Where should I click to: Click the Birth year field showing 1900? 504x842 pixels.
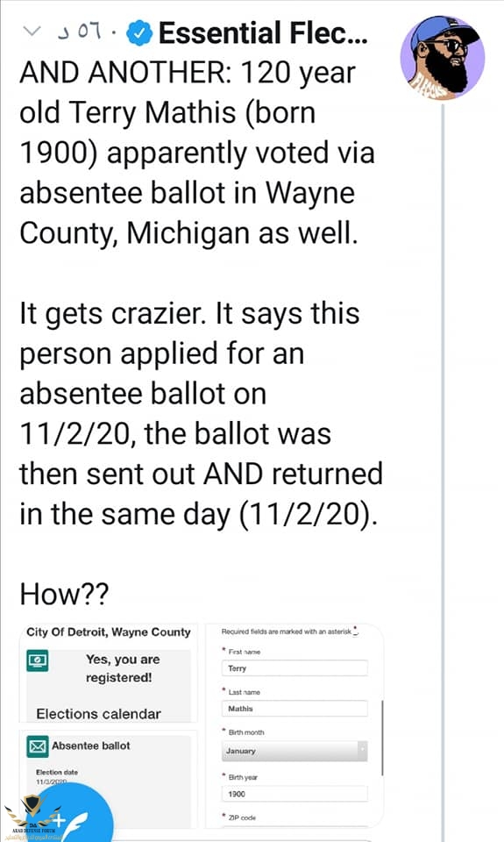point(295,794)
